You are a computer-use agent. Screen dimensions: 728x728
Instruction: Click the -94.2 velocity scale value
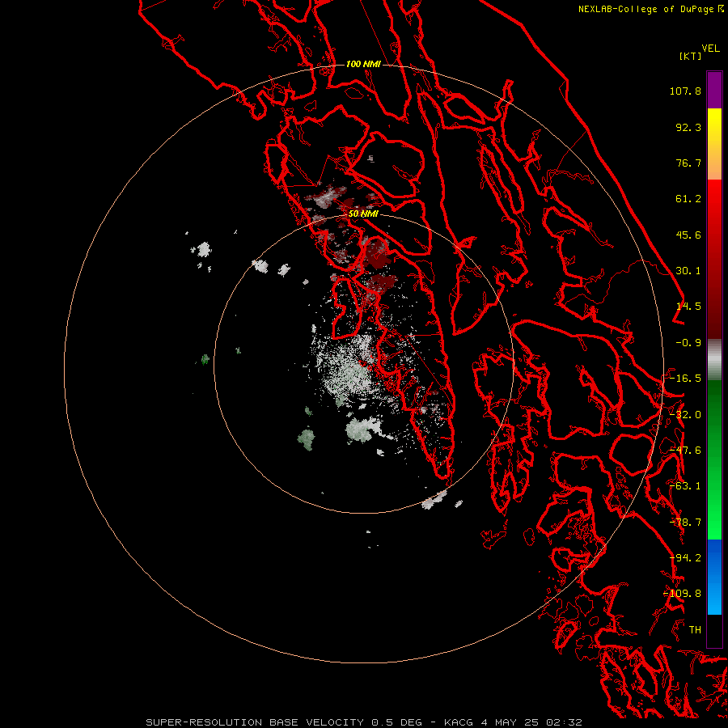click(x=685, y=558)
